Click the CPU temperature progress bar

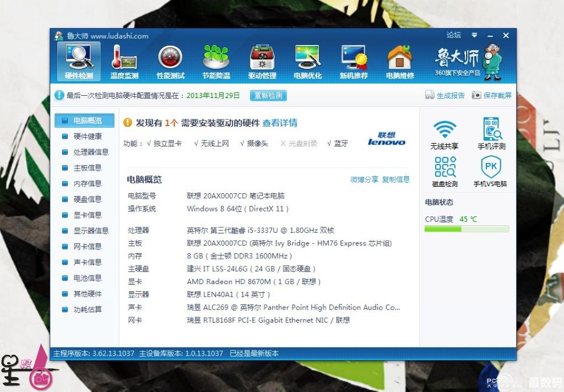point(467,228)
